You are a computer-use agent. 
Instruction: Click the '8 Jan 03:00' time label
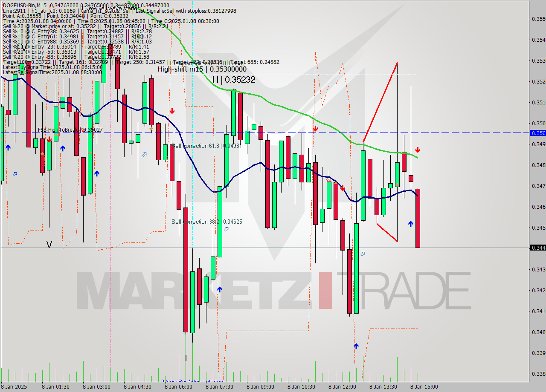[96, 387]
